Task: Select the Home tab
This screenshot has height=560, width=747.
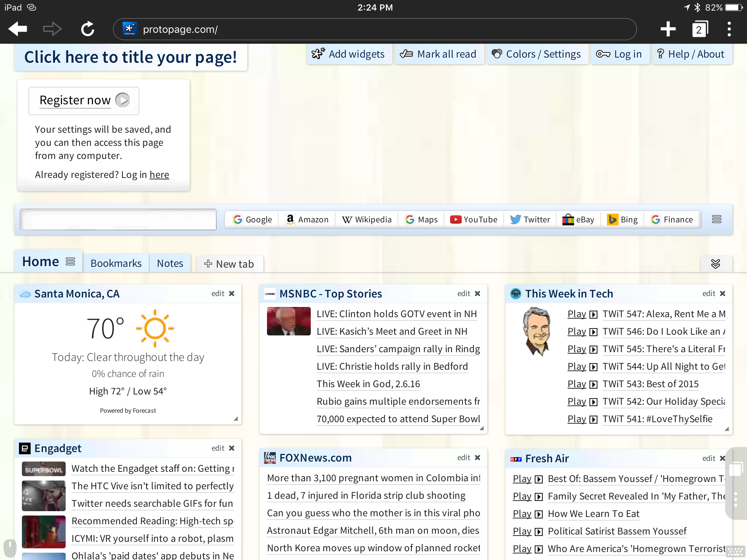Action: tap(40, 261)
